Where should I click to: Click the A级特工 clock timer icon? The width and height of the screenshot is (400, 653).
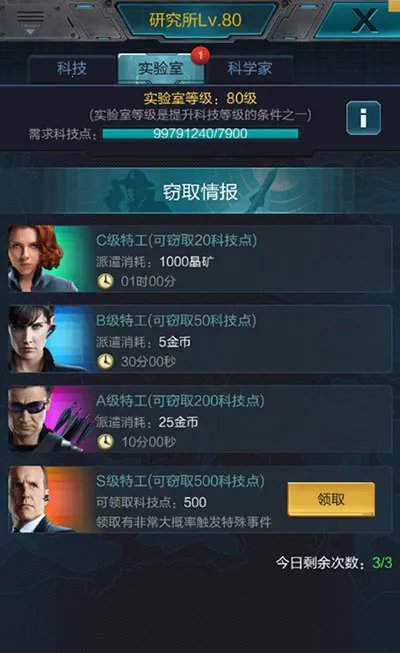tap(105, 441)
